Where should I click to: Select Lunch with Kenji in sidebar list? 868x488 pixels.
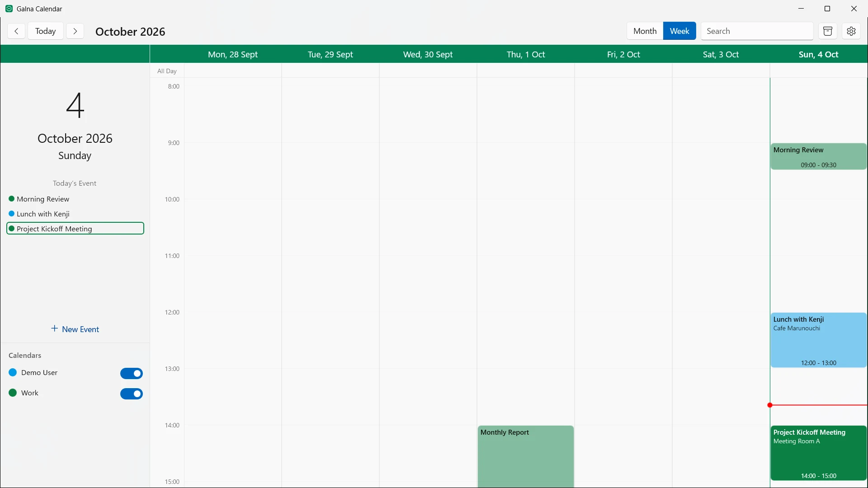[75, 214]
